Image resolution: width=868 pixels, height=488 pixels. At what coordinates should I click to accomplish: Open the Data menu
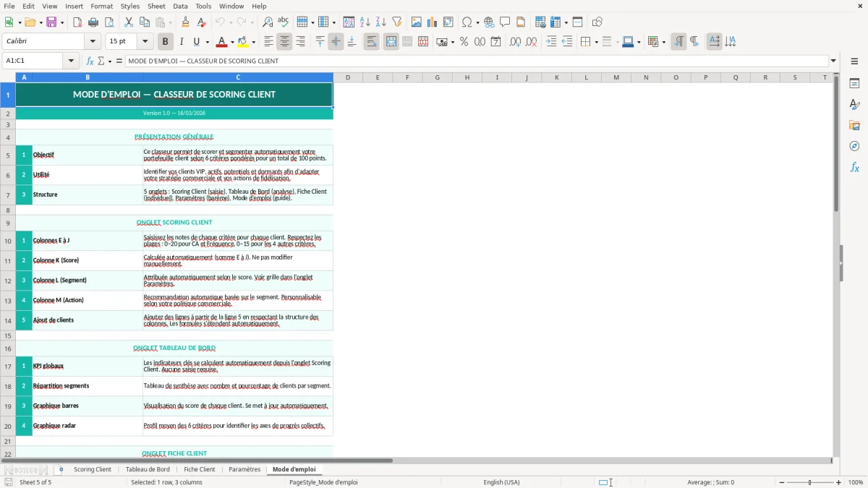[180, 6]
